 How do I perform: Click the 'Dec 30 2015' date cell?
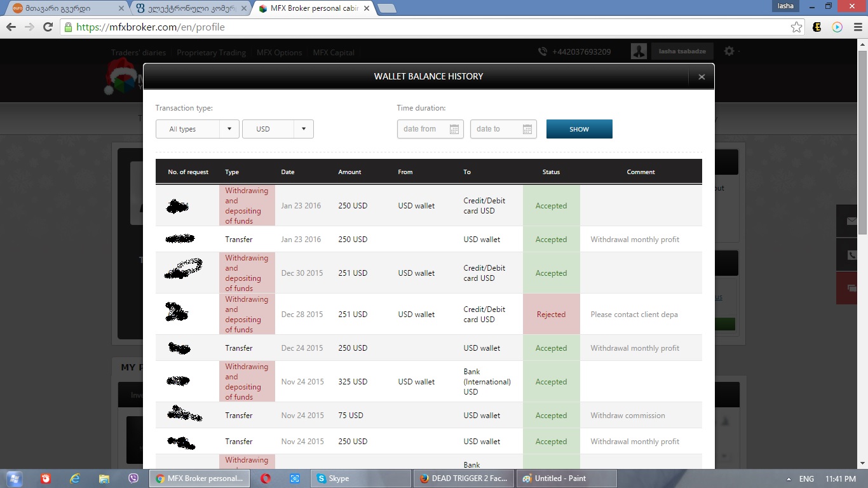click(x=302, y=273)
